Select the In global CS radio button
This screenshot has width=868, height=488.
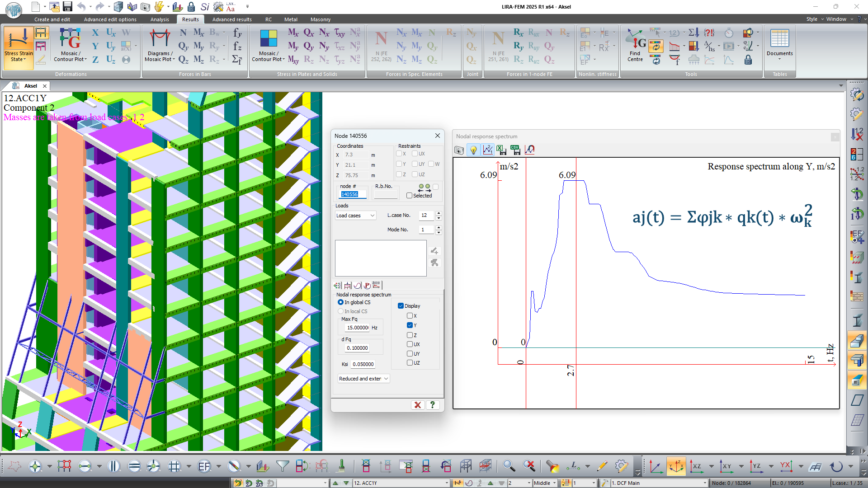tap(340, 302)
